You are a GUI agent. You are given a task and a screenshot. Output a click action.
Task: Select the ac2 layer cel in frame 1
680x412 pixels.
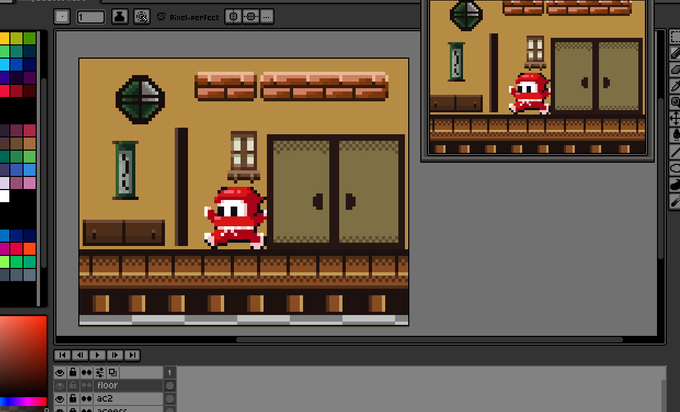(170, 399)
